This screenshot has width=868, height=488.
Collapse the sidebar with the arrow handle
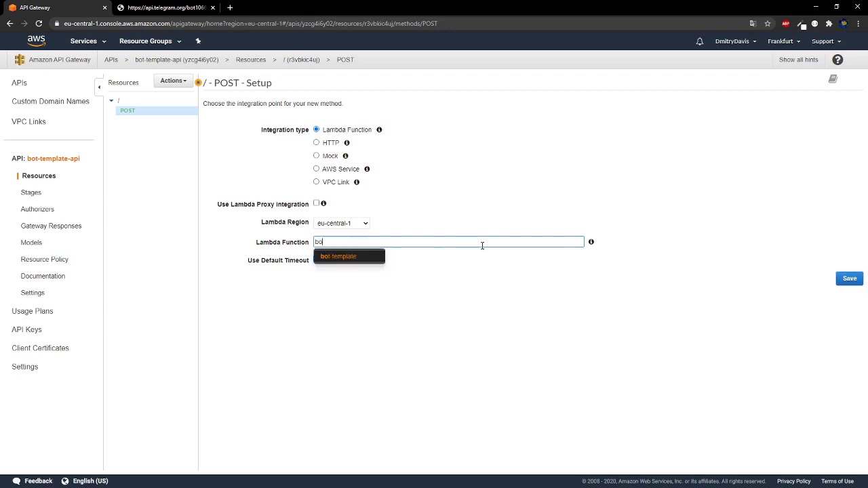click(99, 87)
